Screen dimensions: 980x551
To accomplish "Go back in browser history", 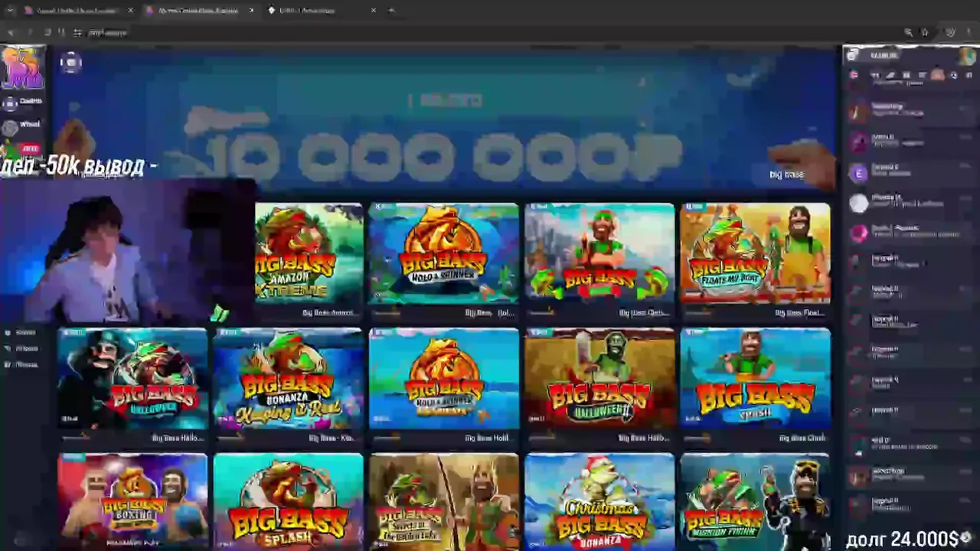I will pos(11,33).
